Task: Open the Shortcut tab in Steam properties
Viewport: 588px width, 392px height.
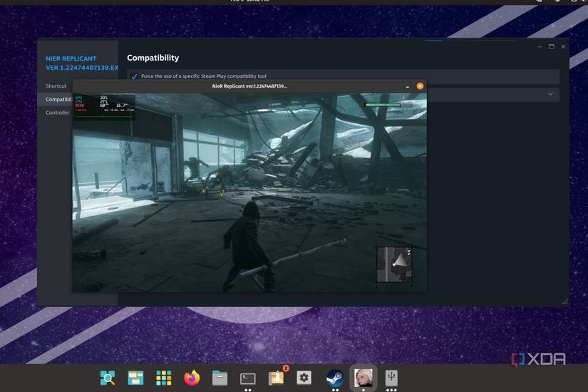Action: (56, 86)
